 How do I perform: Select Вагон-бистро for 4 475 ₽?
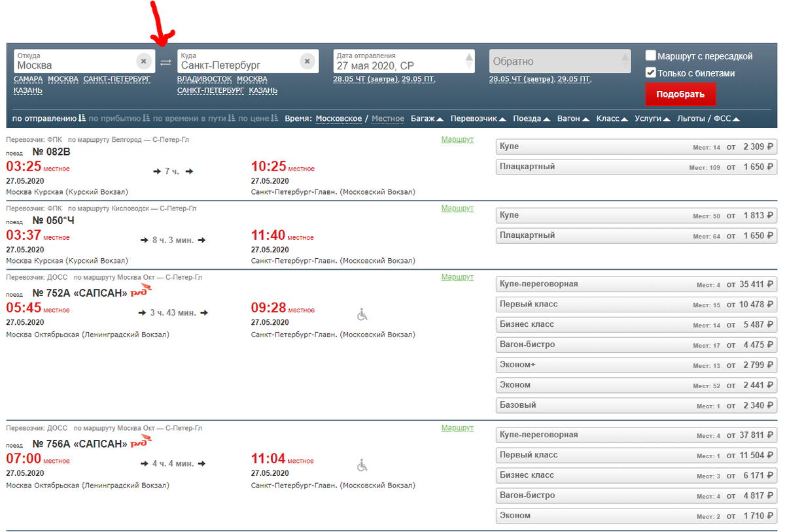tap(637, 345)
